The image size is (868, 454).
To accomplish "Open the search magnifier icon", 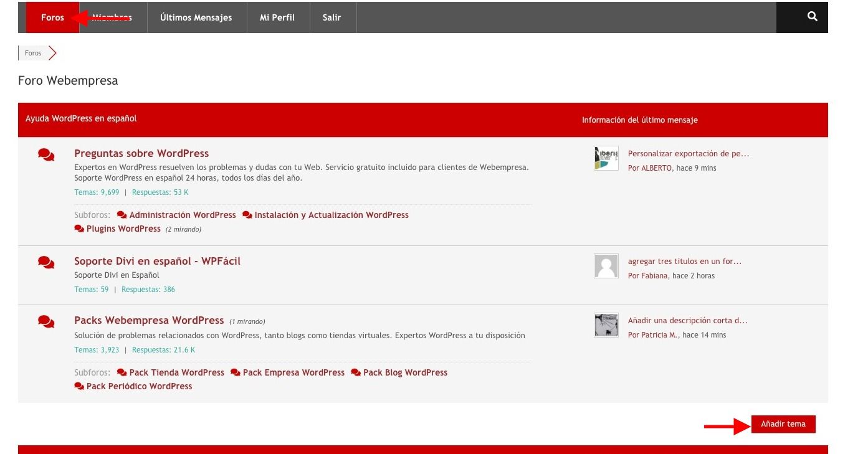I will 812,17.
